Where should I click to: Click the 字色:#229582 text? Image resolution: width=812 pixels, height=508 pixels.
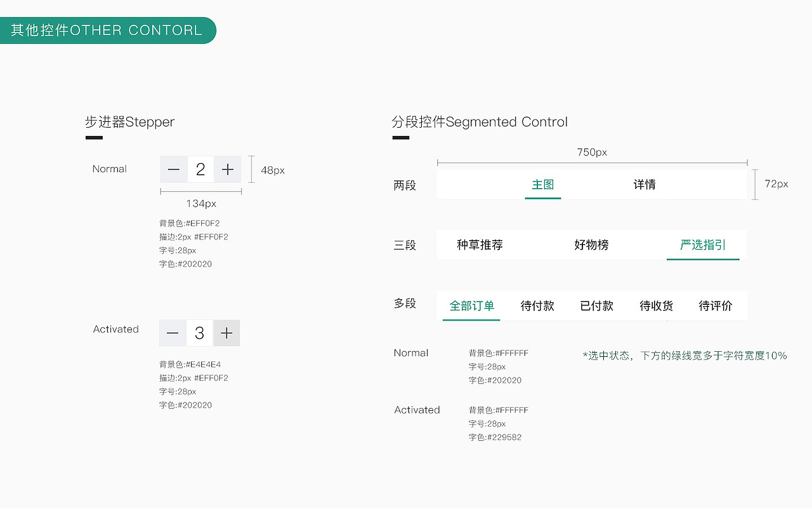(x=495, y=438)
